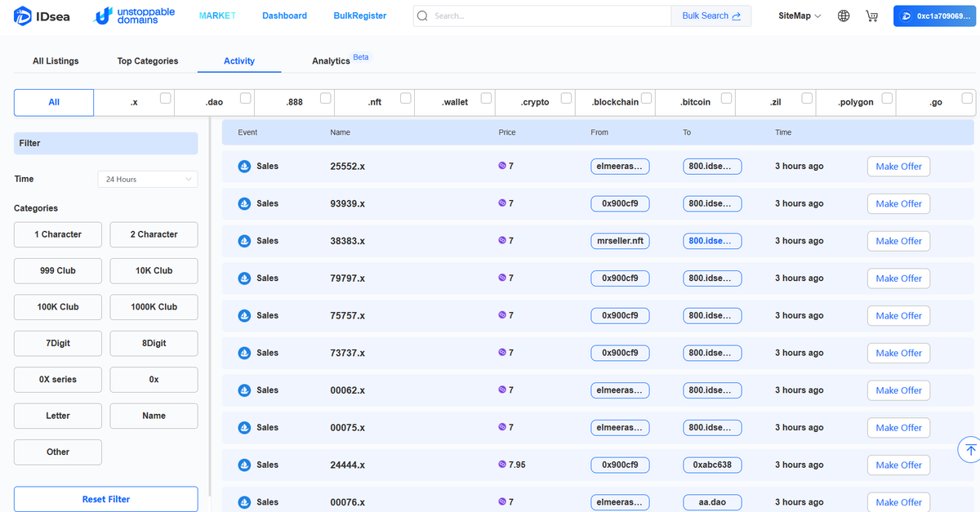
Task: Click Reset Filter button
Action: (x=106, y=499)
